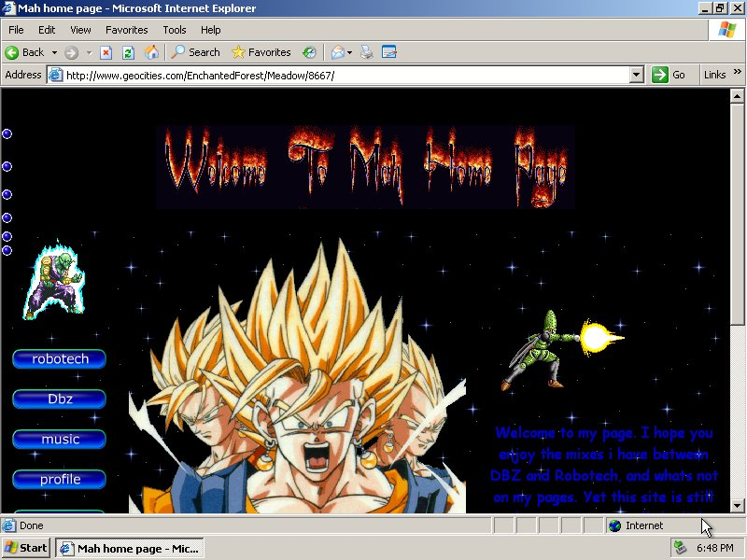This screenshot has height=560, width=747.
Task: Open the View menu
Action: tap(79, 30)
